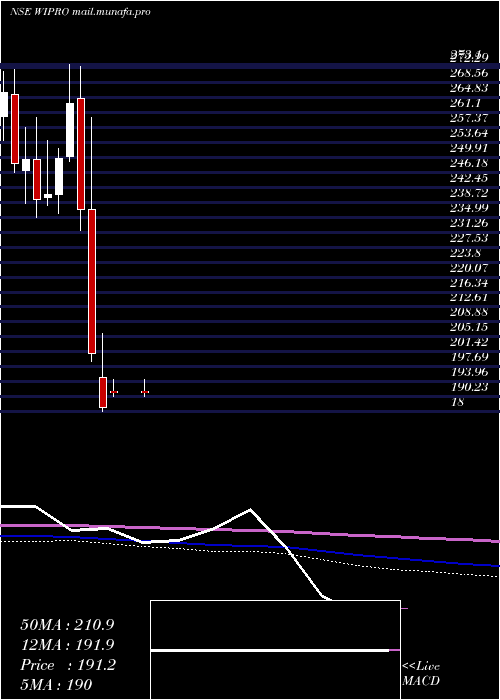Click the 50MA : 210.9 readout
Screen dimensions: 500x700
(x=67, y=625)
